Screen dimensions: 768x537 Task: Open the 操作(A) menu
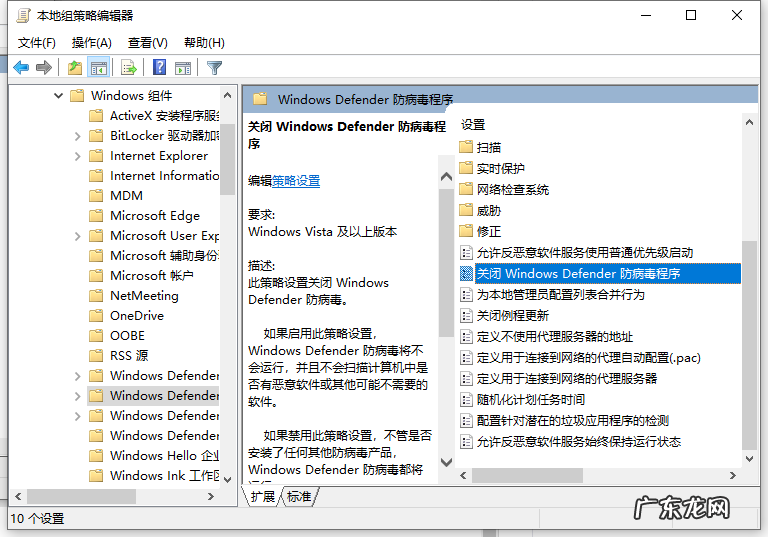[x=92, y=43]
